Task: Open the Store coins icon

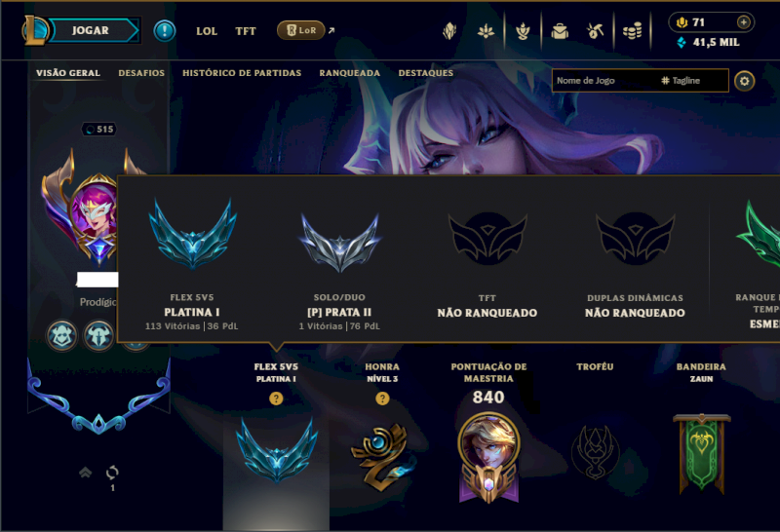Action: [632, 31]
